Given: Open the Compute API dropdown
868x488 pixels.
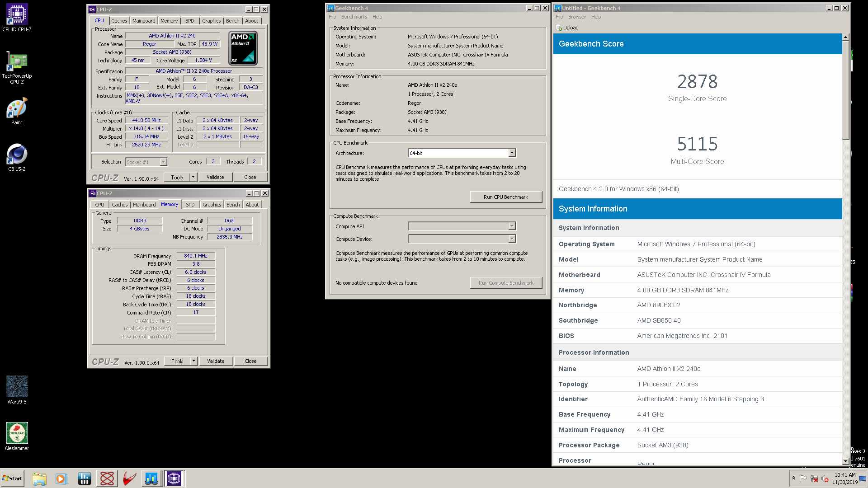Looking at the screenshot, I should pos(512,226).
